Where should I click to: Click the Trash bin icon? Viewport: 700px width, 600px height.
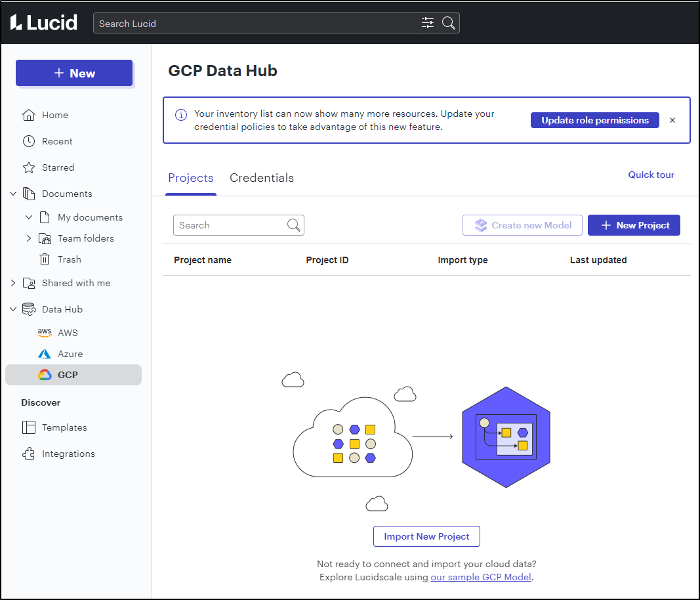45,259
